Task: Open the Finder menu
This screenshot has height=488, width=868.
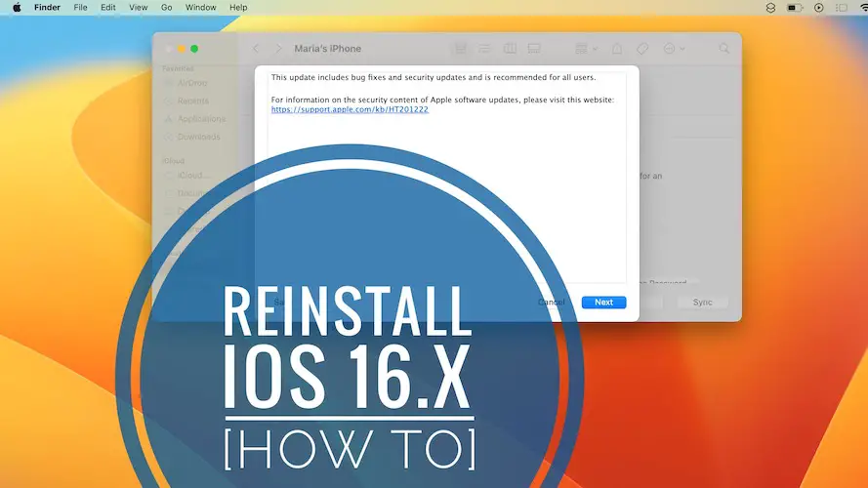Action: (x=47, y=8)
